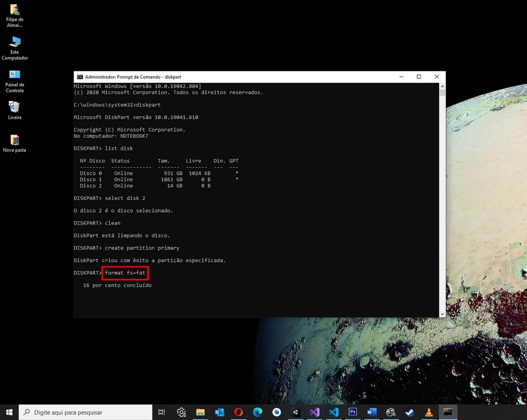The image size is (527, 420).
Task: Click the '1024 KB' free space value
Action: [x=200, y=173]
